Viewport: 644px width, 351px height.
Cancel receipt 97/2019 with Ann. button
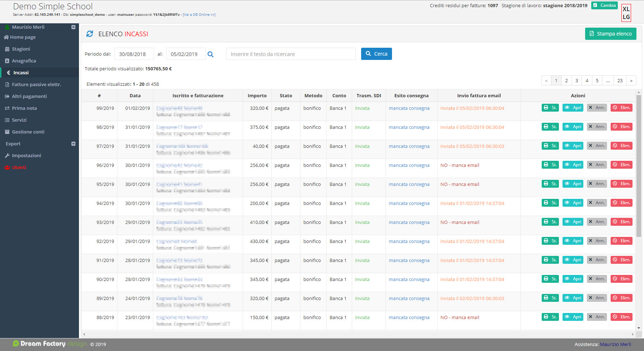point(597,146)
